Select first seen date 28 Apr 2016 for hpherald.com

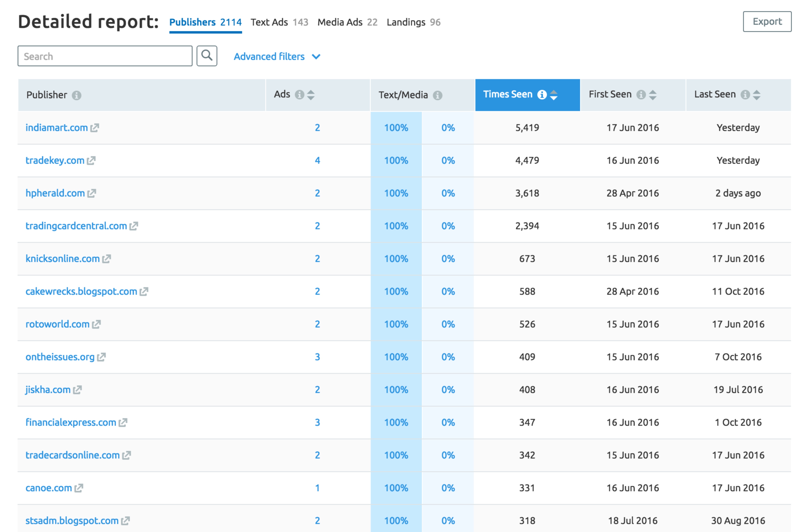click(632, 193)
